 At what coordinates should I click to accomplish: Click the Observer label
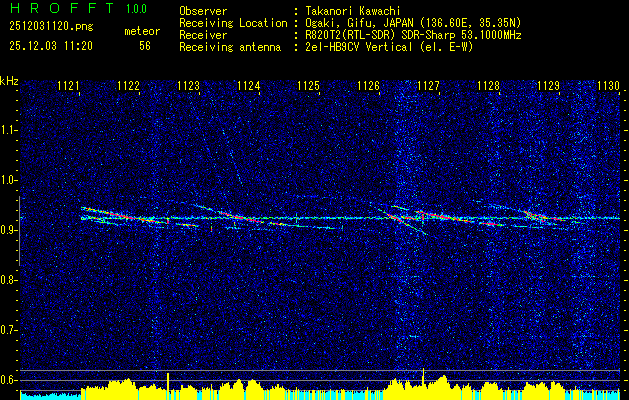[203, 11]
